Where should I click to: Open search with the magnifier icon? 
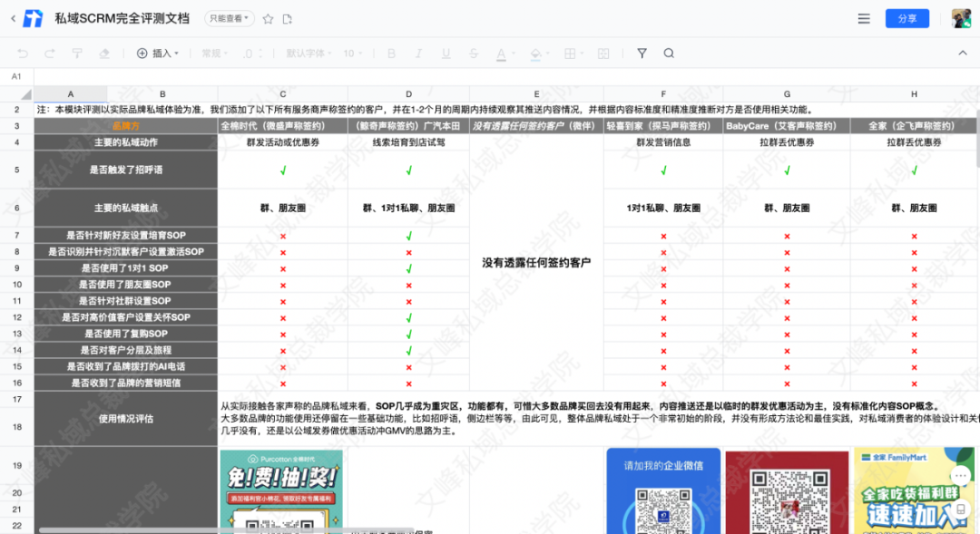pos(669,53)
